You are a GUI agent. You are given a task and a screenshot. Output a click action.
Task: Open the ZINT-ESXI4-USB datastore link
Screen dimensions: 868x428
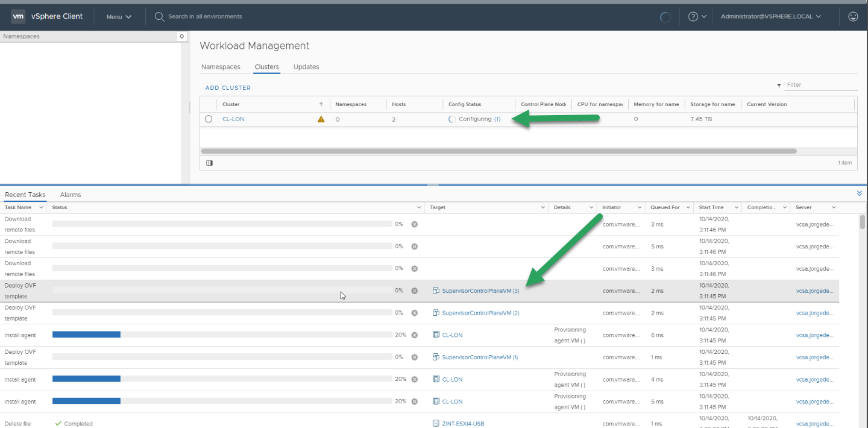coord(463,424)
